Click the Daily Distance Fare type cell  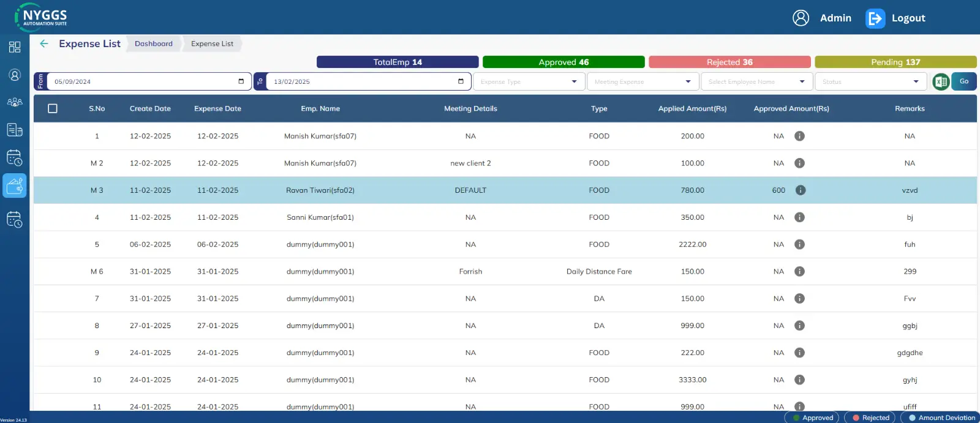point(599,271)
